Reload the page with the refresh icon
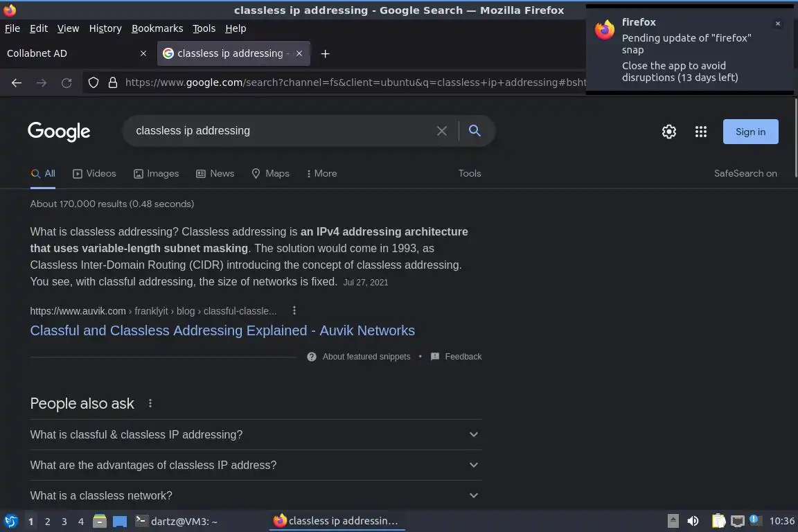Viewport: 798px width, 532px height. coord(66,82)
